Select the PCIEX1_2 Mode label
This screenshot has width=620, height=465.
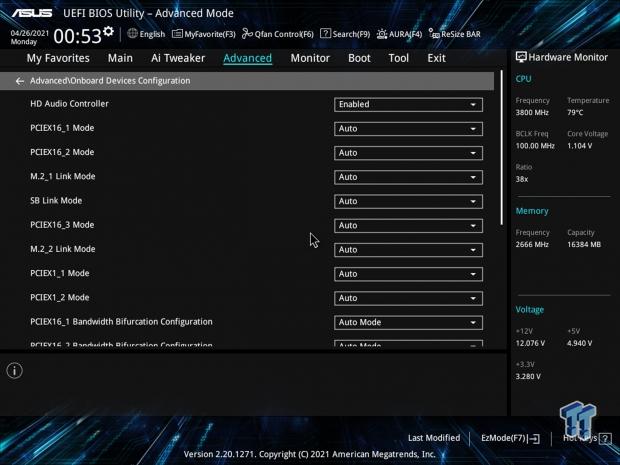pyautogui.click(x=60, y=297)
